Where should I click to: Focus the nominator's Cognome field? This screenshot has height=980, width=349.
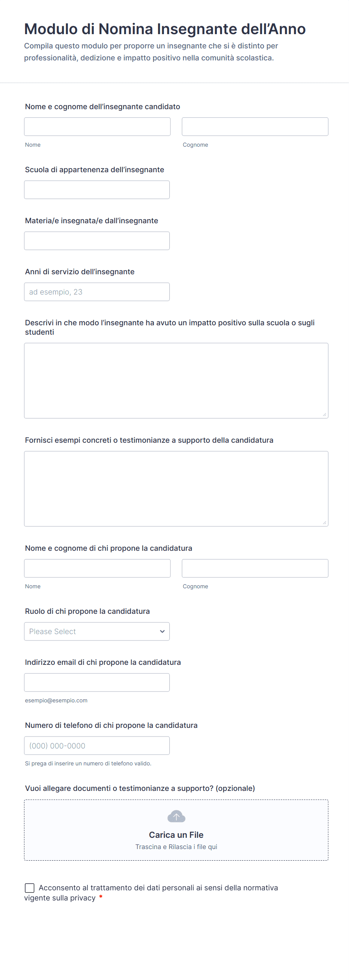pos(254,568)
